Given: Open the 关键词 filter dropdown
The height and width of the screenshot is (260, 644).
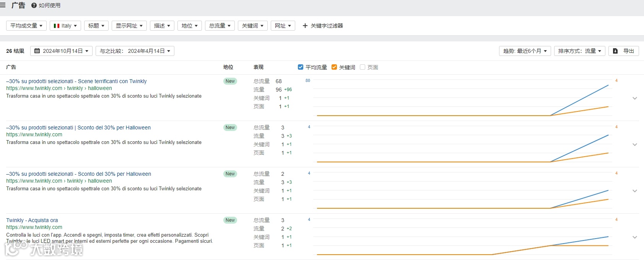Looking at the screenshot, I should [x=253, y=26].
